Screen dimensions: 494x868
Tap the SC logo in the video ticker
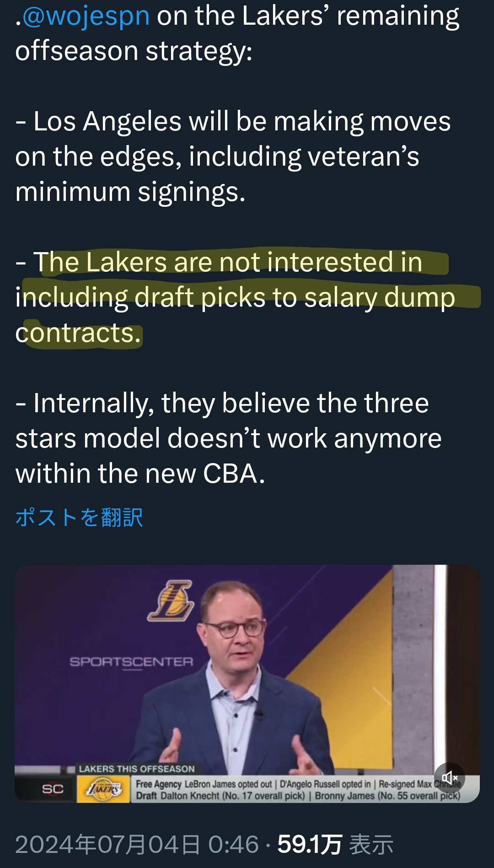point(53,789)
